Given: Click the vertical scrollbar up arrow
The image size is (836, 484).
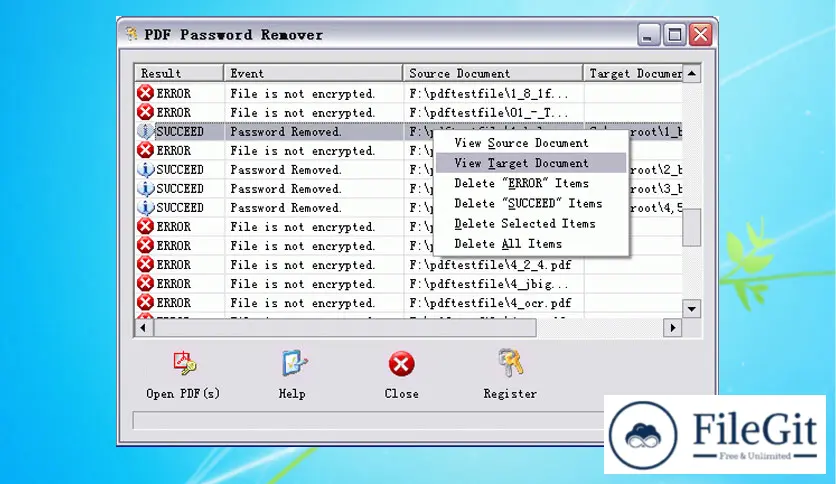Looking at the screenshot, I should [692, 74].
